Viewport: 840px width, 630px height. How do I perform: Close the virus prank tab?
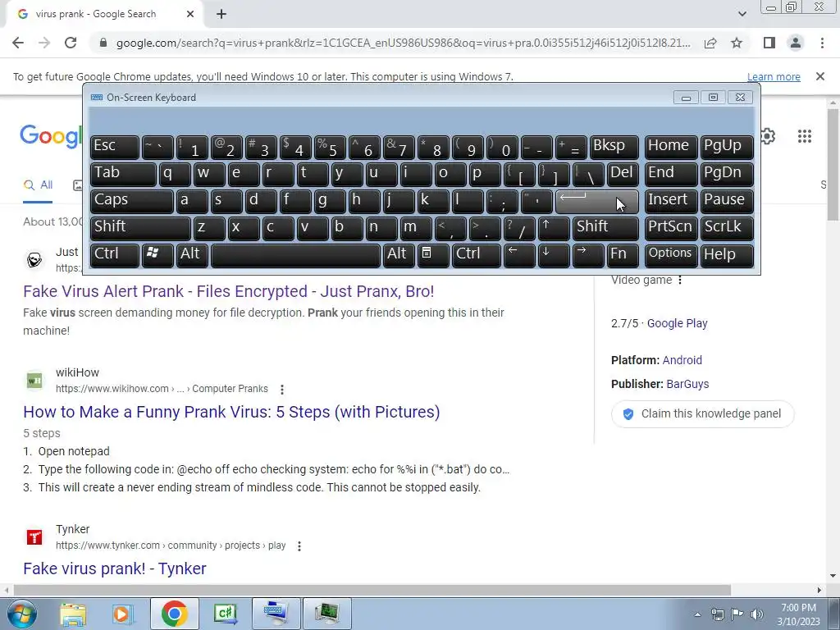coord(190,14)
